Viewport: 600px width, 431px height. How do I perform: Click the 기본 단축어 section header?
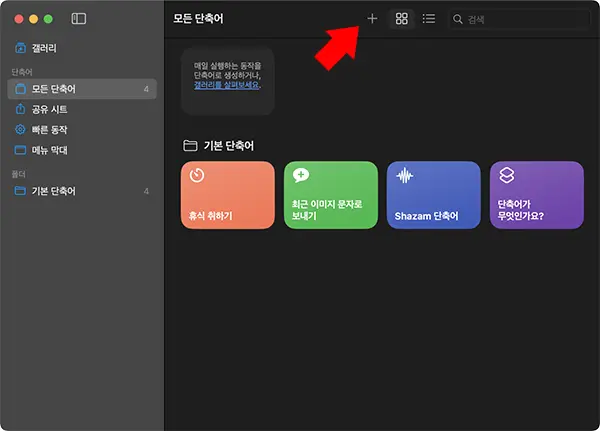(x=228, y=146)
